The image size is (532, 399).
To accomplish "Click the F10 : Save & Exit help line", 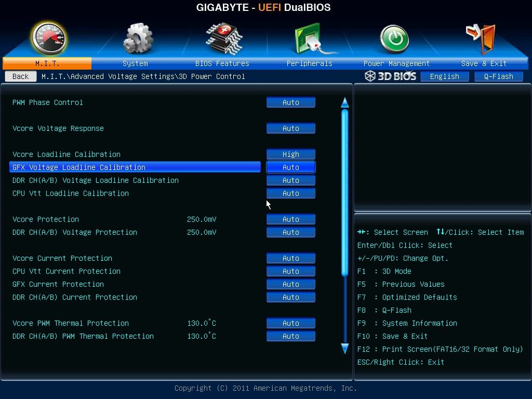I will point(393,336).
